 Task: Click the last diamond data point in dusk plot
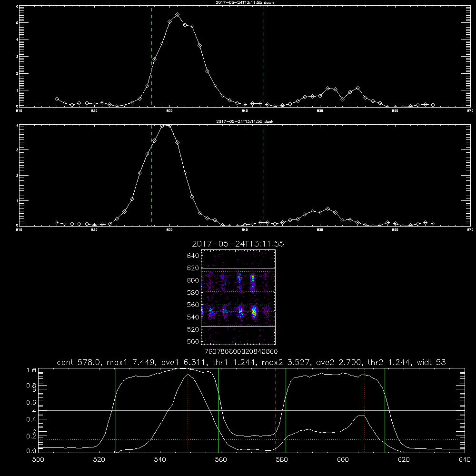click(433, 223)
